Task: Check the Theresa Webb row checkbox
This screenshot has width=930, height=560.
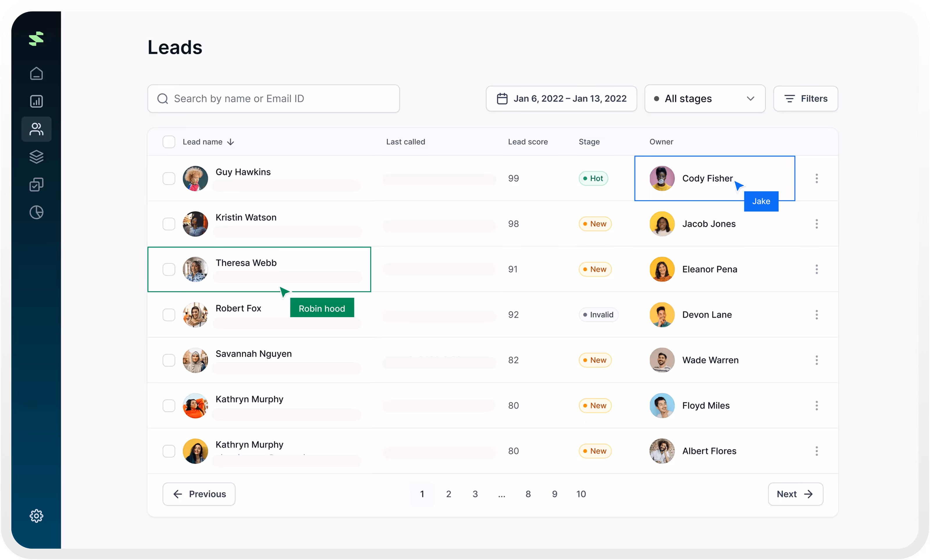Action: tap(169, 270)
